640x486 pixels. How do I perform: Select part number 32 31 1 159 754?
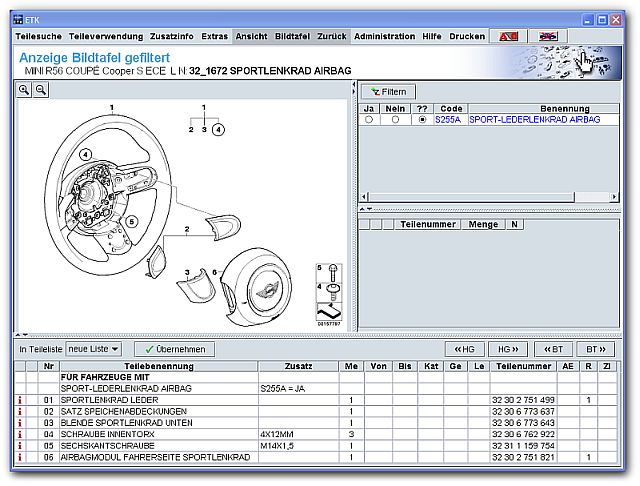pos(523,446)
